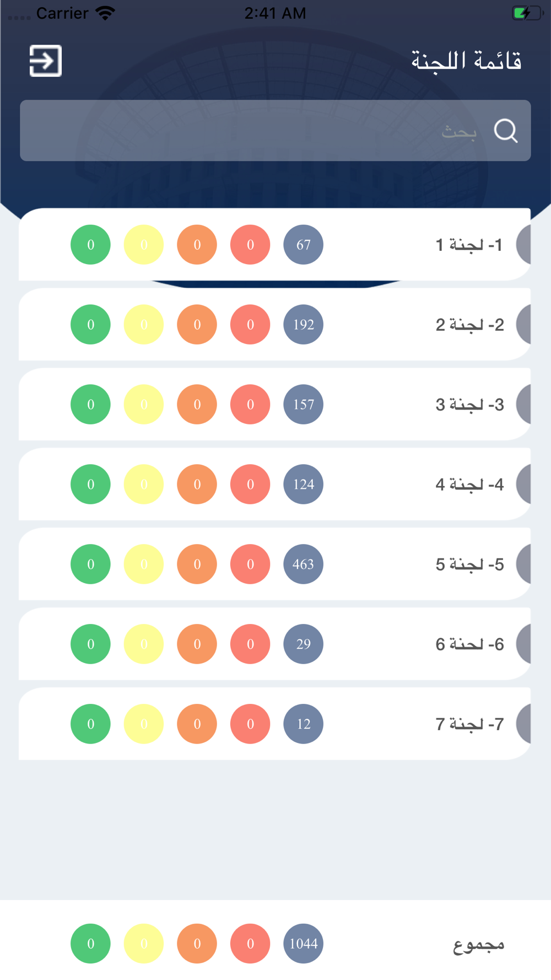Click orange circle in لجنة 4 row
This screenshot has height=980, width=551.
pos(197,484)
